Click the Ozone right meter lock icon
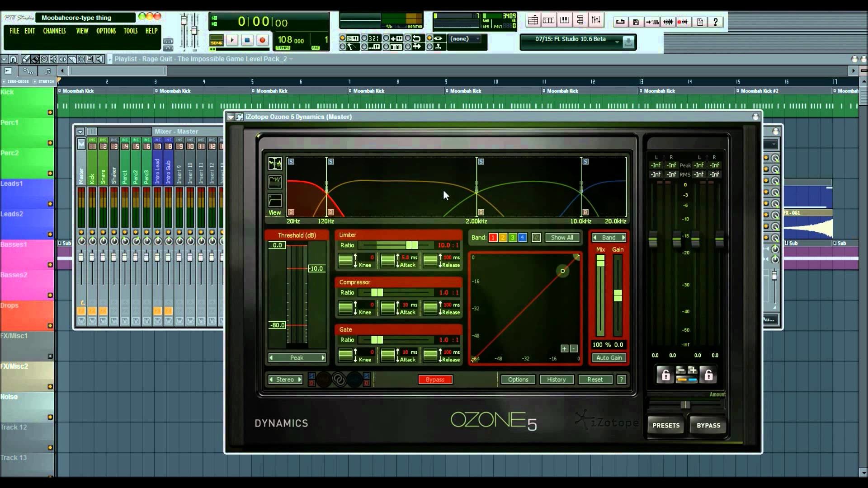 [708, 375]
